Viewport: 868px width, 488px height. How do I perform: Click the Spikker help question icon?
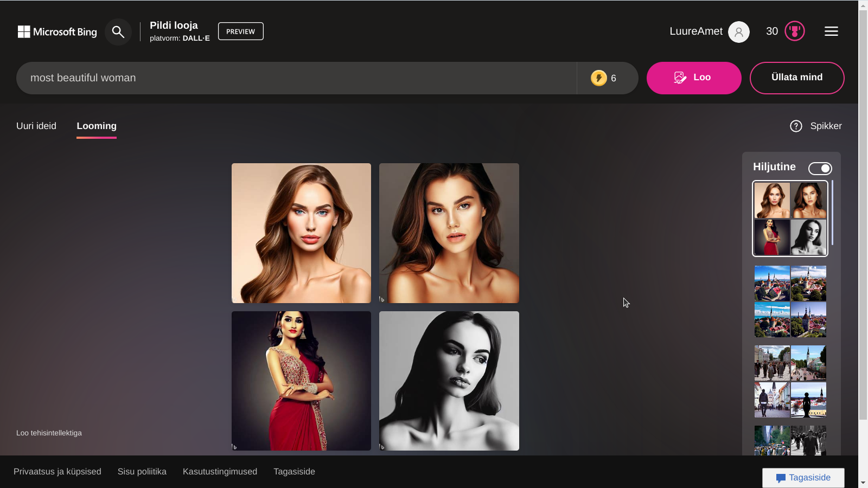coord(796,126)
